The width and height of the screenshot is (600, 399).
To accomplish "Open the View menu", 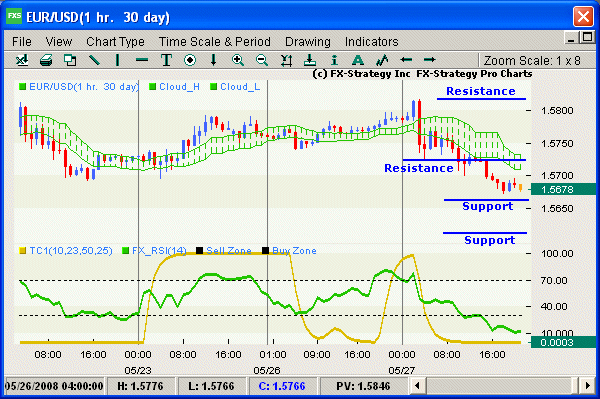I will click(59, 41).
